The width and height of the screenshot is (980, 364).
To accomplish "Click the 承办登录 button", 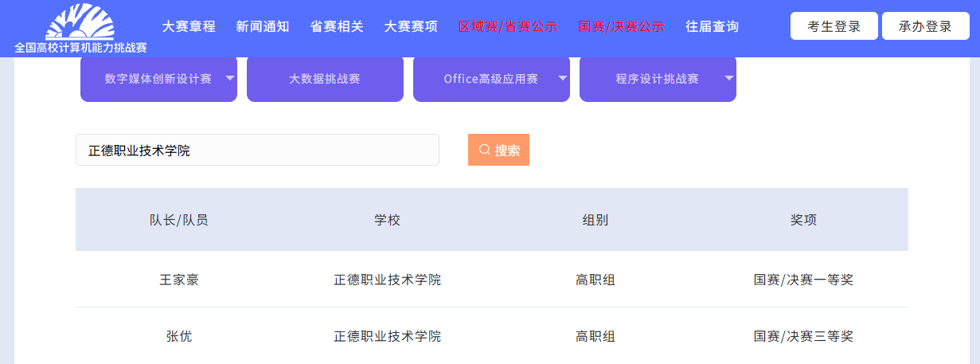I will pyautogui.click(x=925, y=26).
